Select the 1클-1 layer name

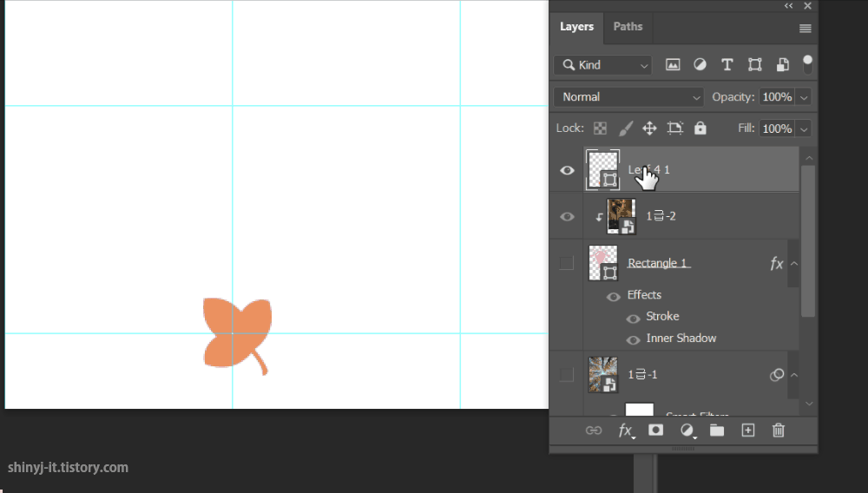point(642,375)
